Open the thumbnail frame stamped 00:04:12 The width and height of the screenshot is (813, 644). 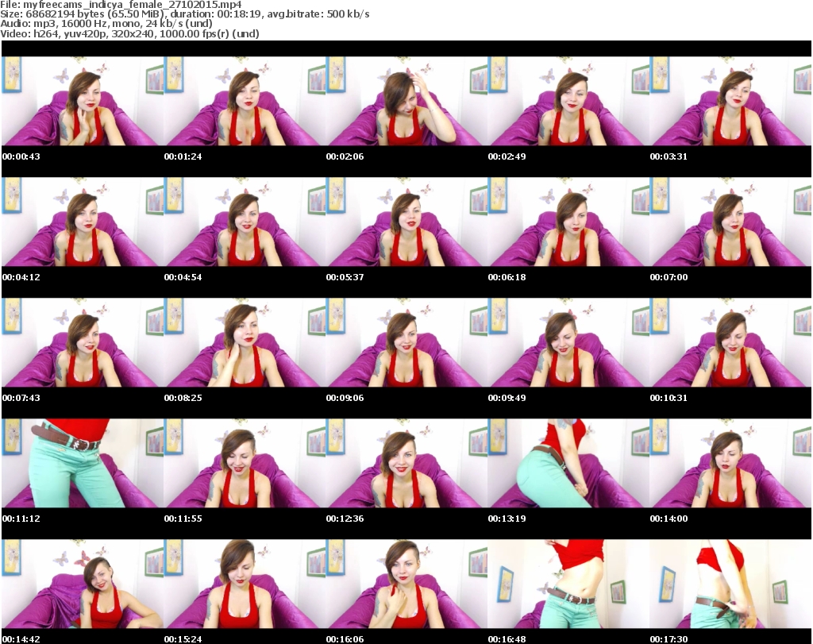pyautogui.click(x=83, y=222)
